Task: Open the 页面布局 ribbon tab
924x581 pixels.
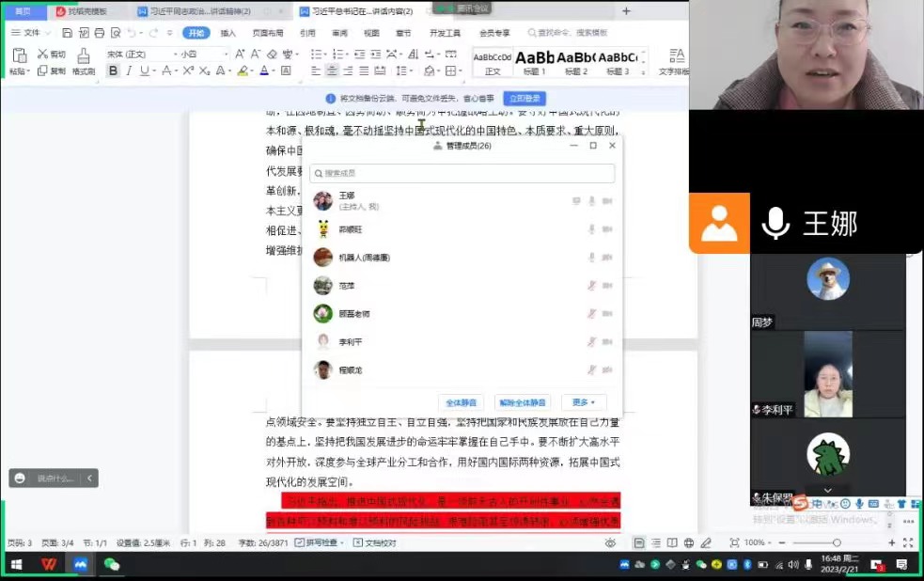Action: click(268, 33)
